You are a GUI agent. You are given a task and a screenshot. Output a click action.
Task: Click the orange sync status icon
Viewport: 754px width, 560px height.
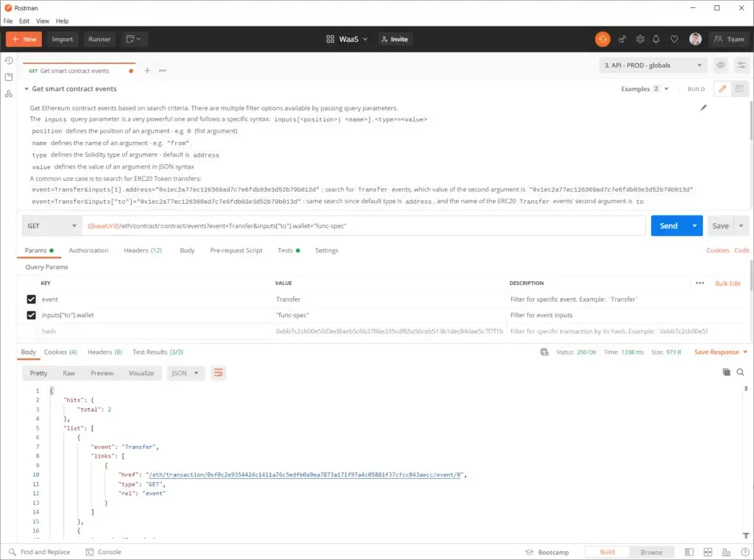click(x=602, y=40)
